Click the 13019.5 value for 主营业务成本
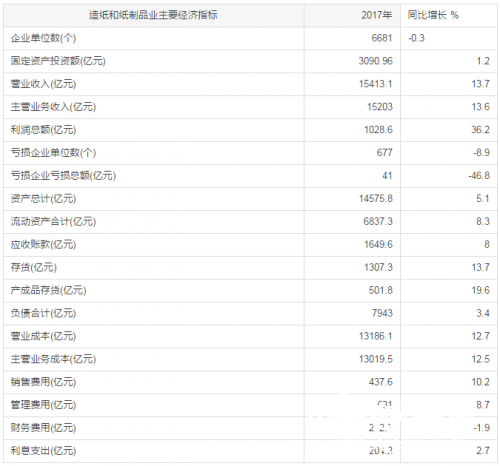The image size is (500, 466). (x=376, y=359)
